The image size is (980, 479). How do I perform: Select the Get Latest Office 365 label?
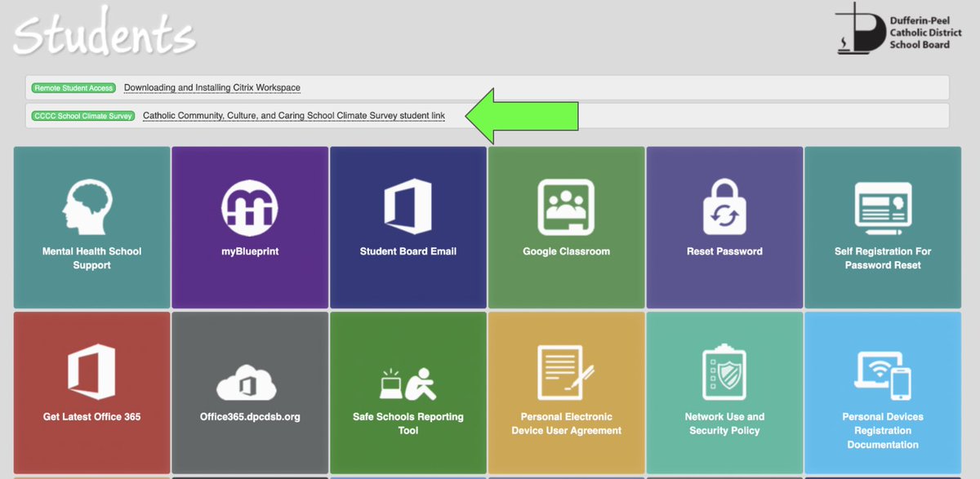tap(91, 417)
